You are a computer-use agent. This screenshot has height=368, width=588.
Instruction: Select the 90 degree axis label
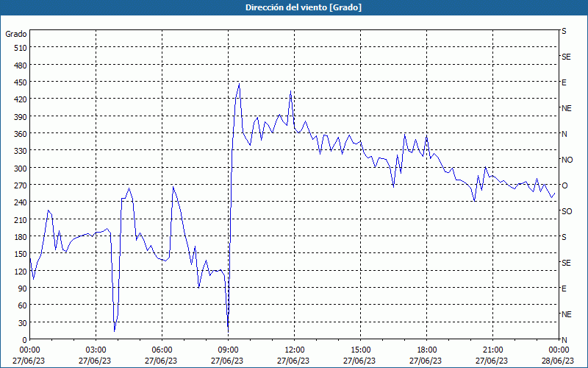tap(23, 289)
